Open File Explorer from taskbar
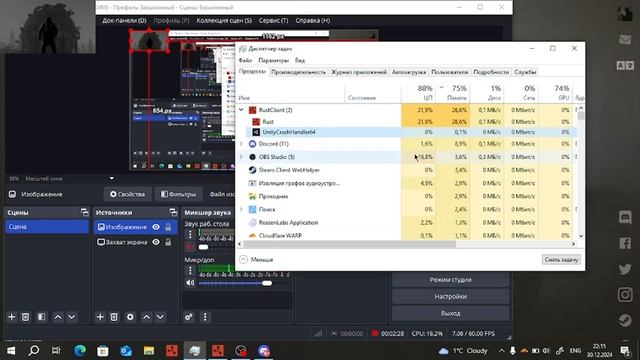The width and height of the screenshot is (640, 360). (149, 351)
